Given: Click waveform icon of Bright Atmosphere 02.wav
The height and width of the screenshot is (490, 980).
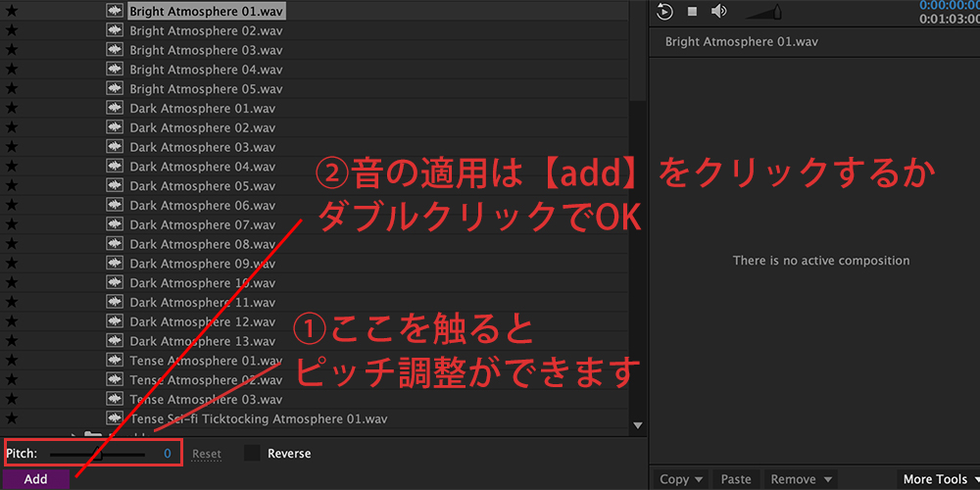Looking at the screenshot, I should (x=115, y=30).
